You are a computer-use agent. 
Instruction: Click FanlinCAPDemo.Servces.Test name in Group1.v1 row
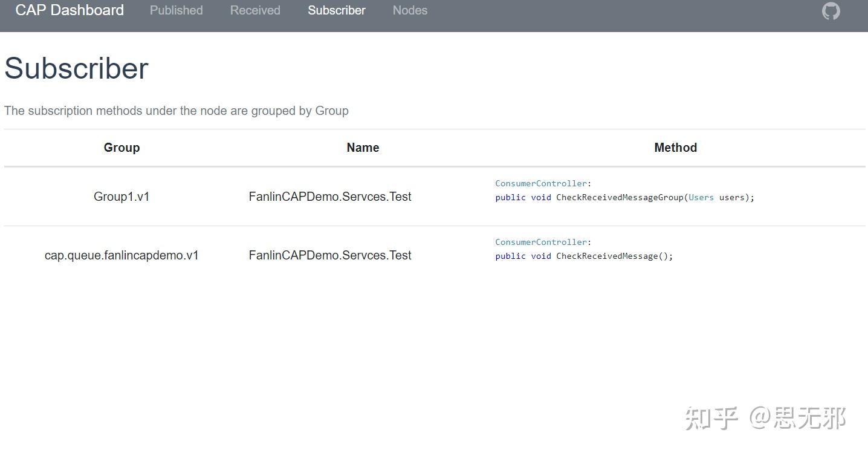tap(330, 197)
